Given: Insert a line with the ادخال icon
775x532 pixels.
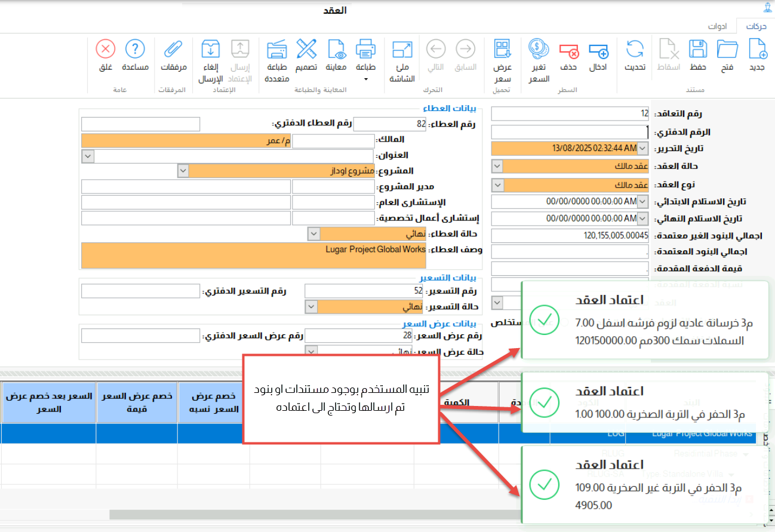Looking at the screenshot, I should (x=598, y=51).
